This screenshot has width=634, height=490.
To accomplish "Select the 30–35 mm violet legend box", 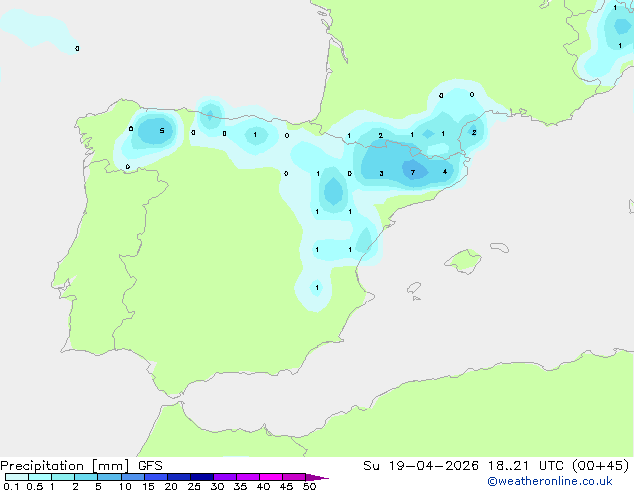I will [x=225, y=477].
